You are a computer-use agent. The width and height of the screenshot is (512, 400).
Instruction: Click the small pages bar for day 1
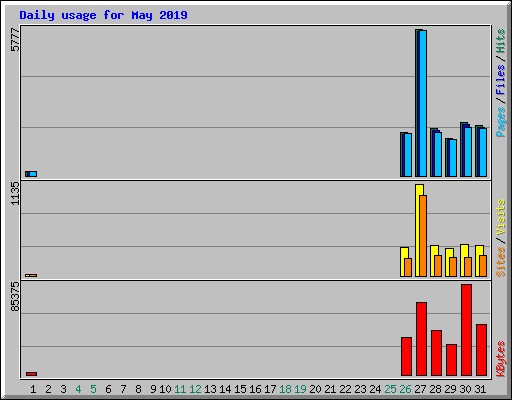[x=33, y=174]
